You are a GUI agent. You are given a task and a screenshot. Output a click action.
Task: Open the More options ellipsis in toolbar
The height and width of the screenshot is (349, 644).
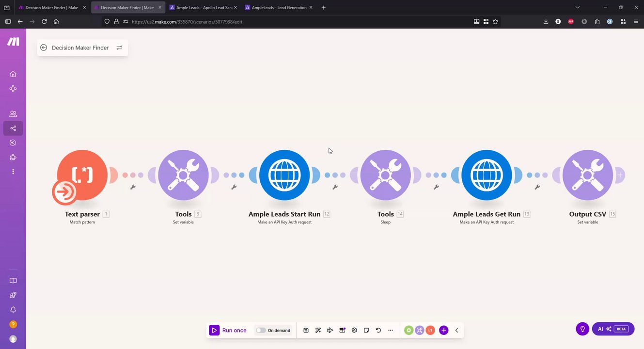point(391,330)
